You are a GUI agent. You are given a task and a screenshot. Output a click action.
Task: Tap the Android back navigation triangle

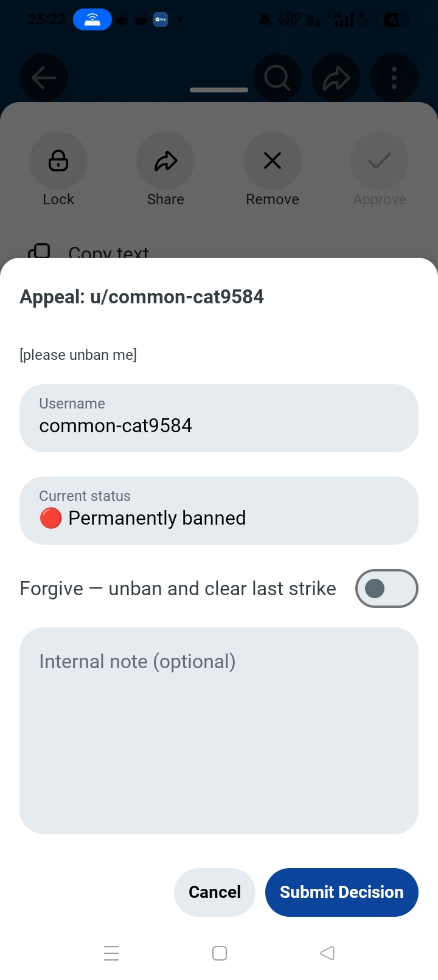click(327, 953)
